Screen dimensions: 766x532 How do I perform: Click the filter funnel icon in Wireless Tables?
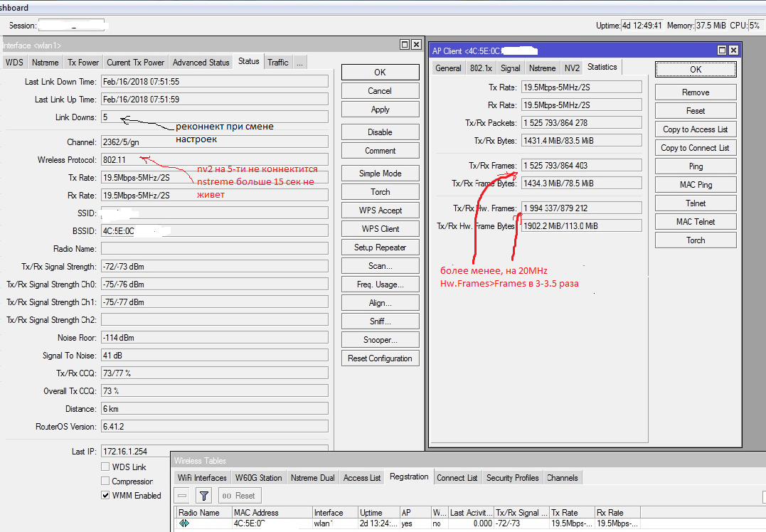[x=204, y=496]
